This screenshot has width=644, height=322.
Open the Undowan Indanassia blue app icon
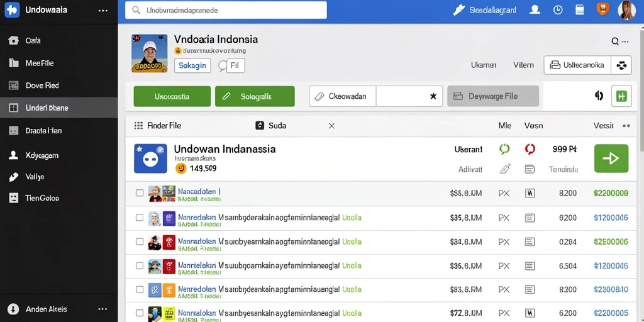(x=151, y=158)
